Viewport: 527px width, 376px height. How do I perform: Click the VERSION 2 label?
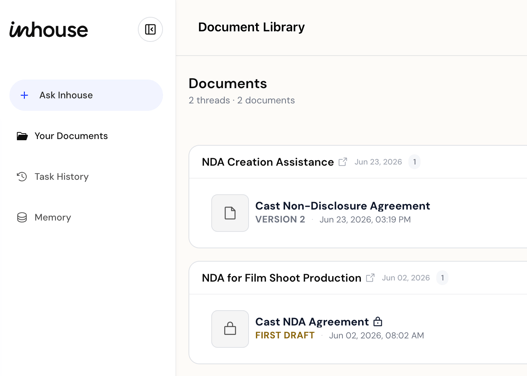(x=280, y=219)
